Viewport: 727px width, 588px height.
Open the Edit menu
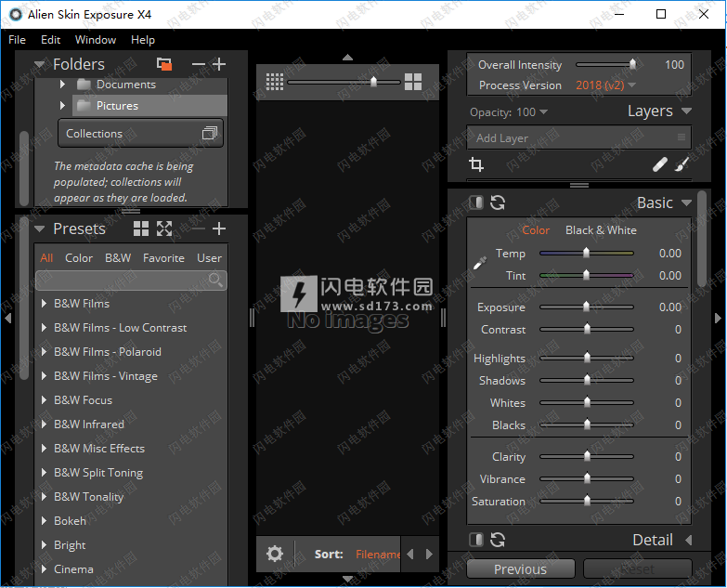pos(50,40)
